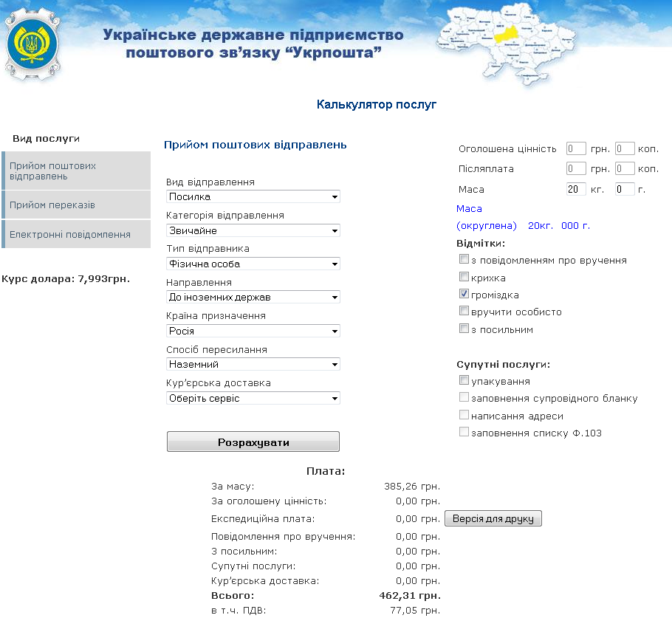Open the 'Категорія відправлення' dropdown showing Звичайне
672x618 pixels.
tap(253, 230)
